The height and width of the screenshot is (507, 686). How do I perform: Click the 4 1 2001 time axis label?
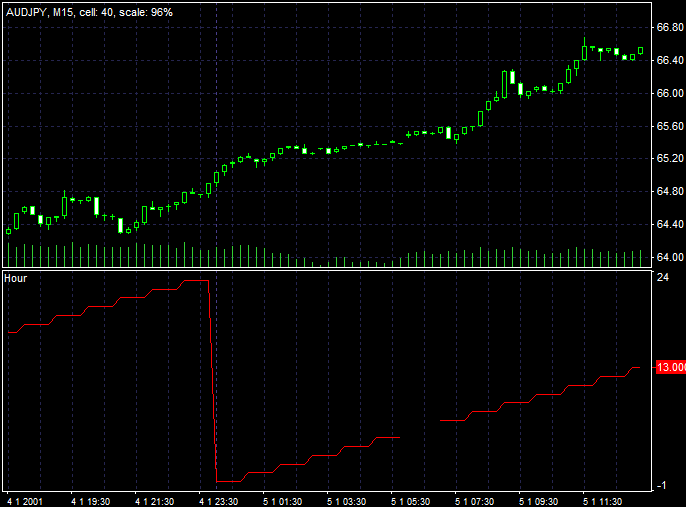[25, 501]
